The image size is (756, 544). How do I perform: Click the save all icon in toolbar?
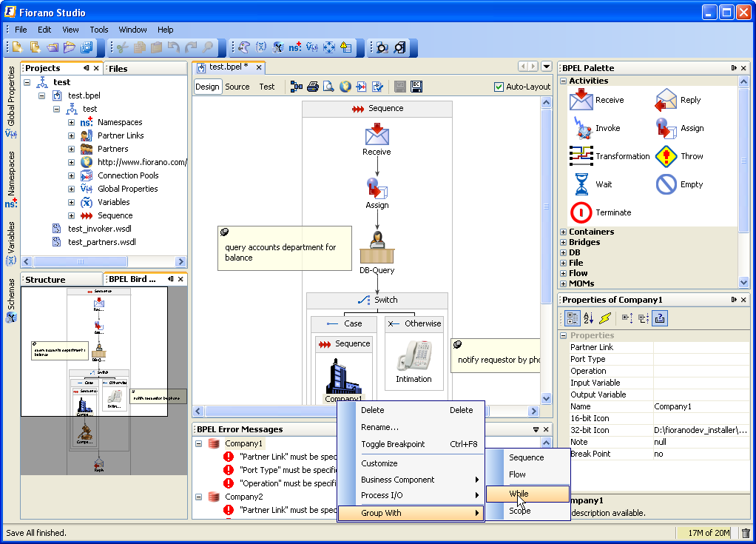[87, 47]
